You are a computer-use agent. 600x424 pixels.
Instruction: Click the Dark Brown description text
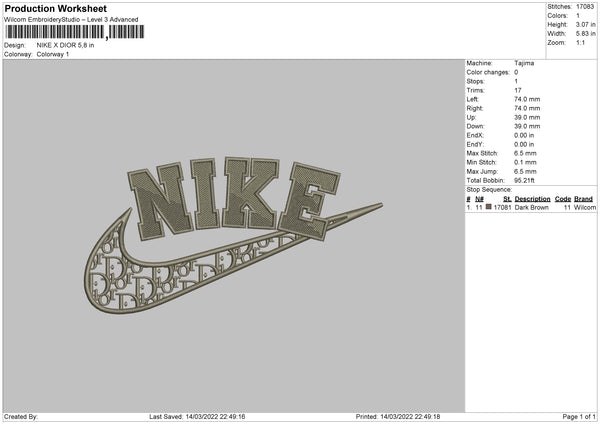point(532,207)
